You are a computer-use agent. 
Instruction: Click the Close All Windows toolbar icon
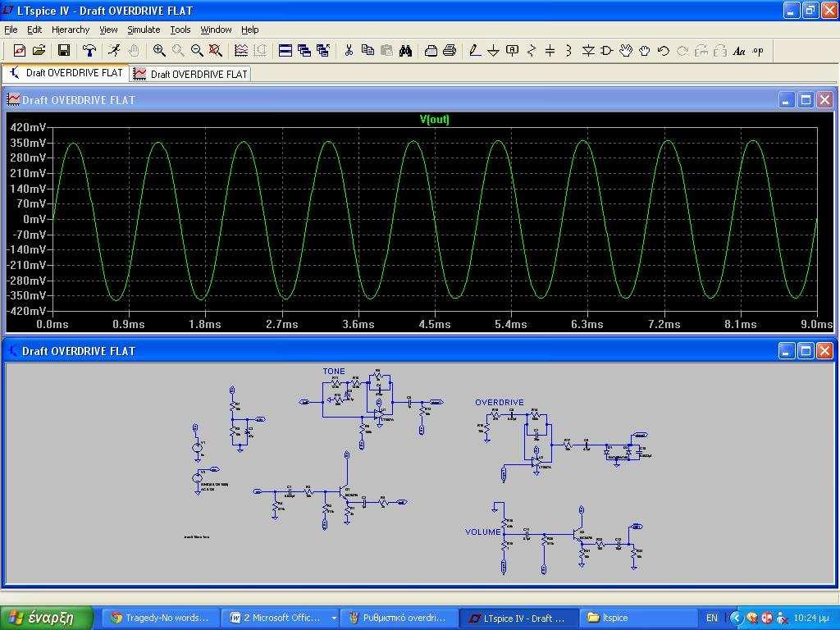(323, 51)
